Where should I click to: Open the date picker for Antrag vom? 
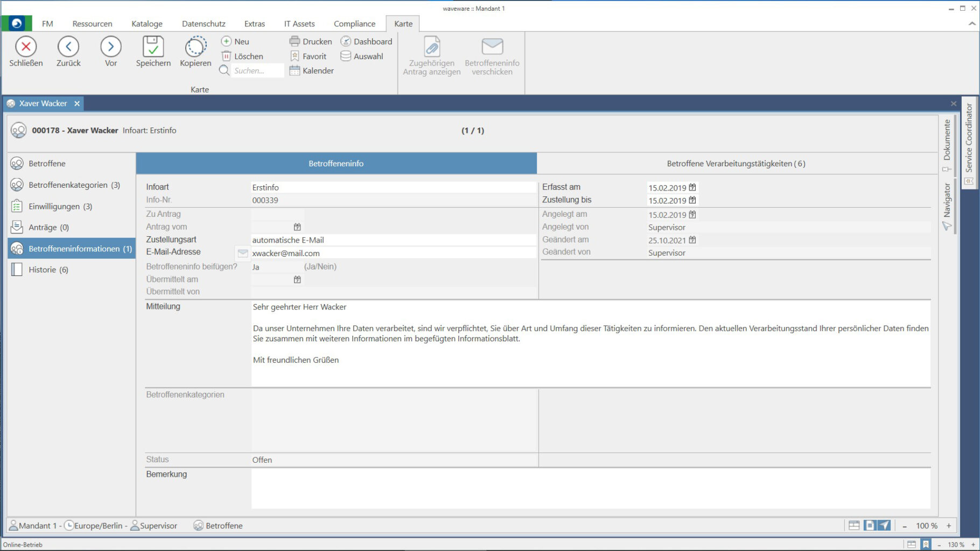(x=297, y=227)
